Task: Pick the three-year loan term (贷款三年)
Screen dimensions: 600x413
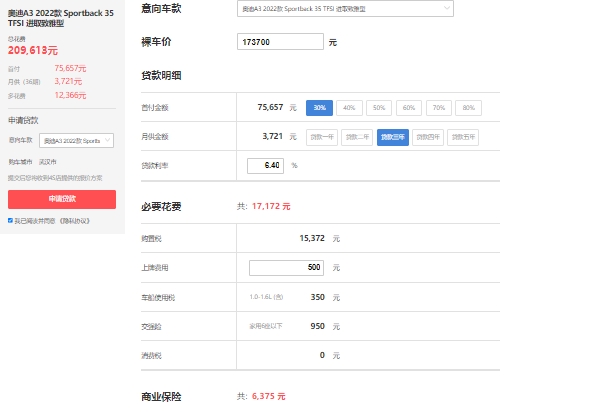Action: click(x=393, y=136)
